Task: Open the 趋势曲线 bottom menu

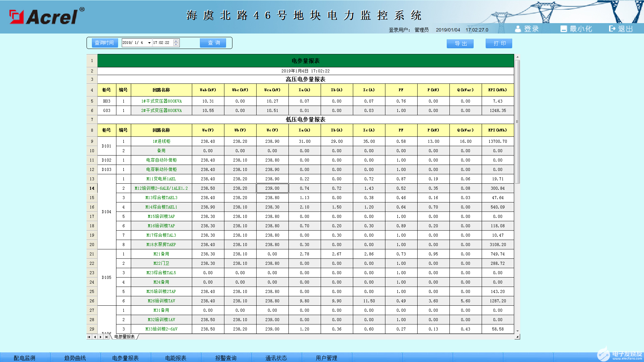Action: click(75, 358)
